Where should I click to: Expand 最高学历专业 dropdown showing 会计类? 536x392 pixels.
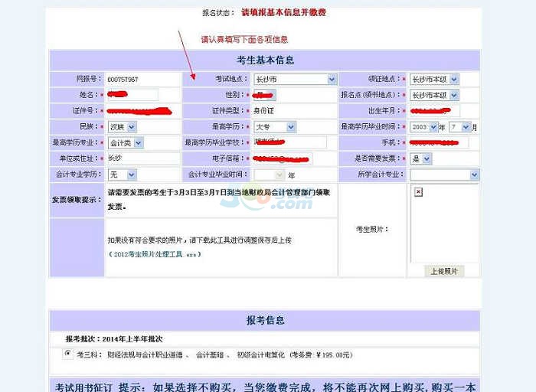tap(124, 142)
